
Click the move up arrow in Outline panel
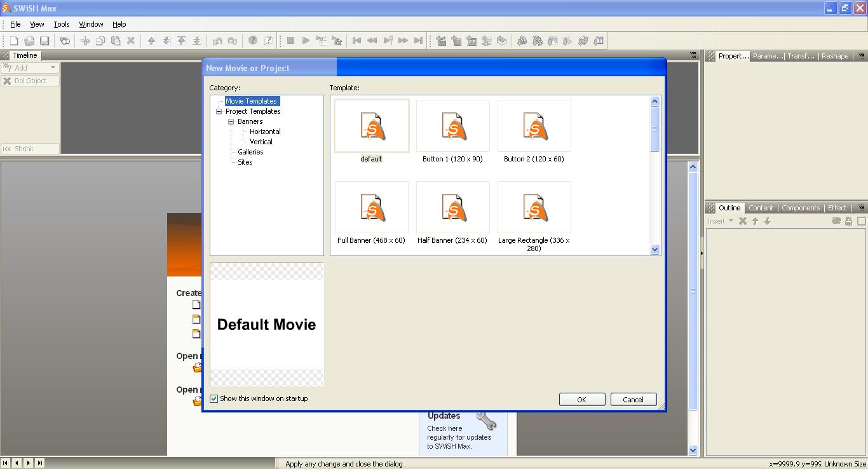[755, 221]
